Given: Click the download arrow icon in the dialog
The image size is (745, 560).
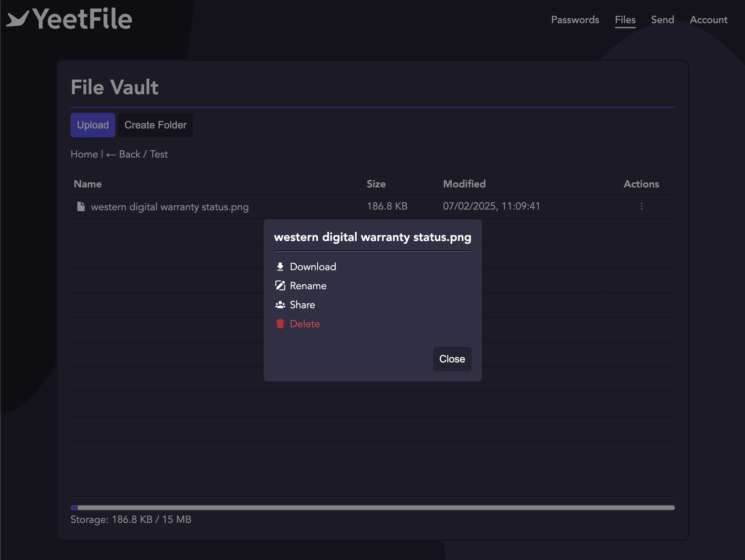Looking at the screenshot, I should (x=280, y=266).
